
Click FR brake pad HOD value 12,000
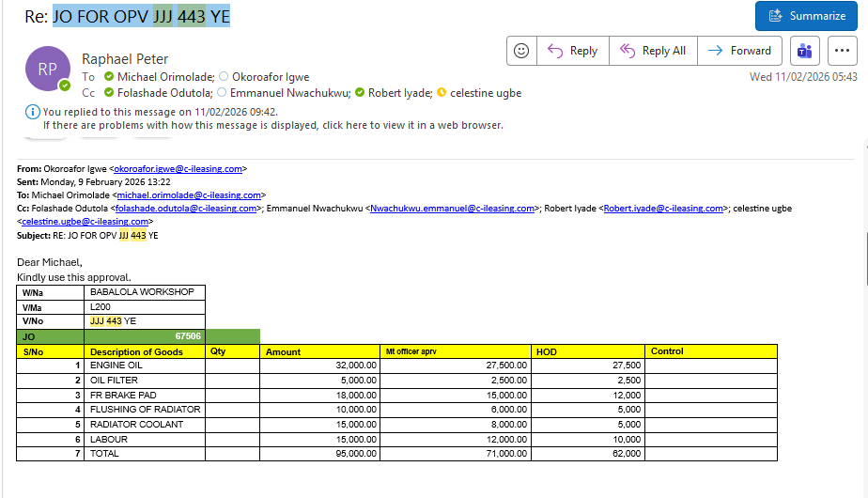point(588,396)
